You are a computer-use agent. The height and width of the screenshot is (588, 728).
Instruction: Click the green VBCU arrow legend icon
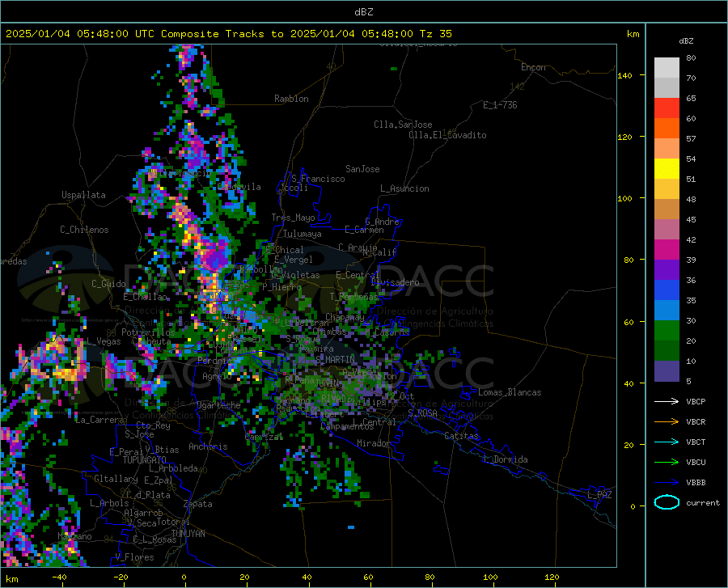pos(667,463)
